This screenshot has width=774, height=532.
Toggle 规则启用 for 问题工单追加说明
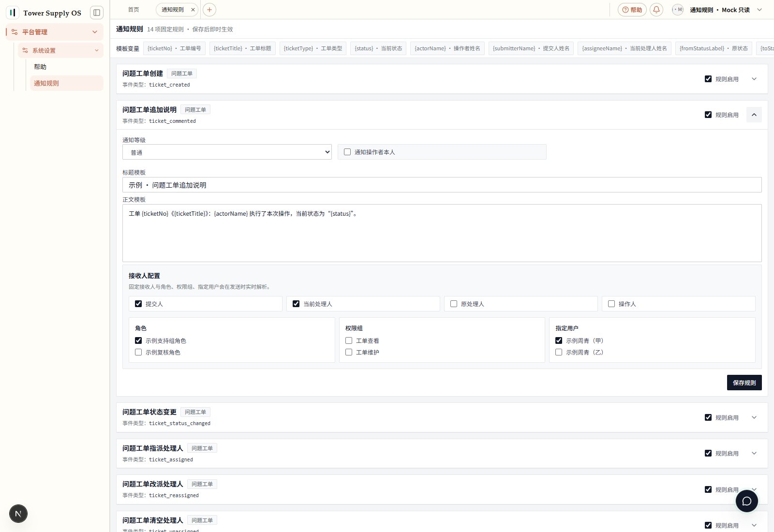pos(708,115)
